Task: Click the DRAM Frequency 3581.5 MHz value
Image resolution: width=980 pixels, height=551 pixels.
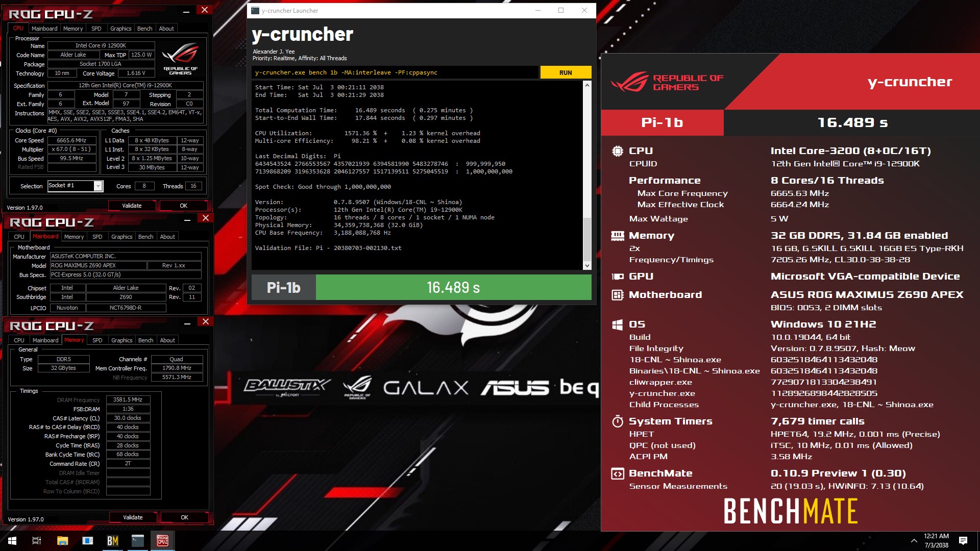Action: coord(128,400)
